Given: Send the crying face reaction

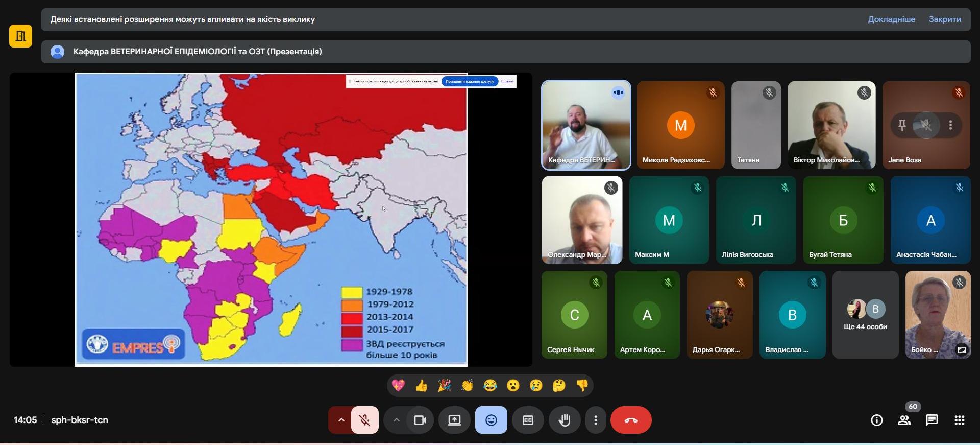Looking at the screenshot, I should [536, 385].
